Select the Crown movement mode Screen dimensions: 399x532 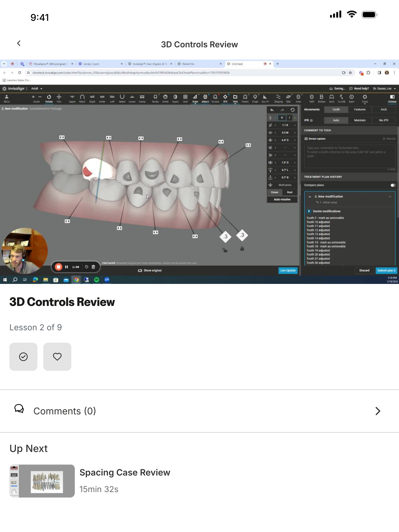coord(275,192)
